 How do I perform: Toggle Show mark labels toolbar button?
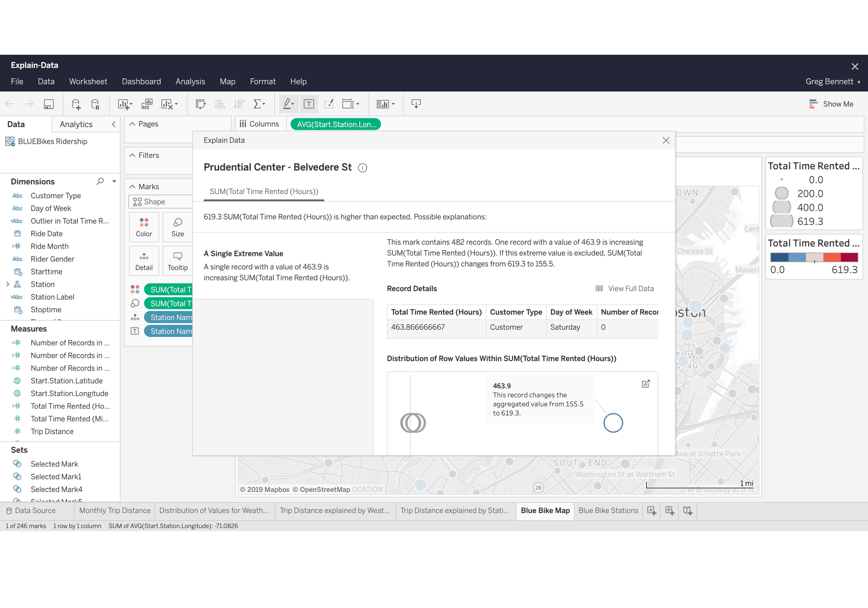(x=309, y=104)
